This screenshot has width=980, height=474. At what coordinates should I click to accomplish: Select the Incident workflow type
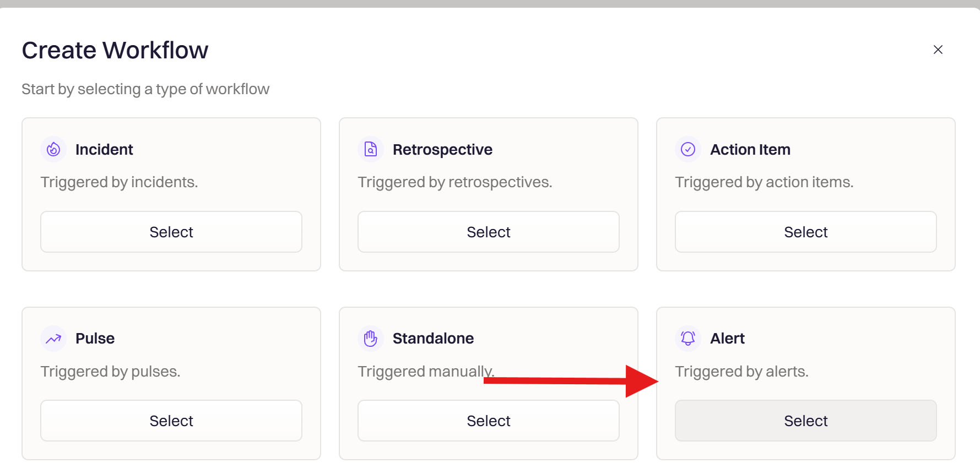171,232
